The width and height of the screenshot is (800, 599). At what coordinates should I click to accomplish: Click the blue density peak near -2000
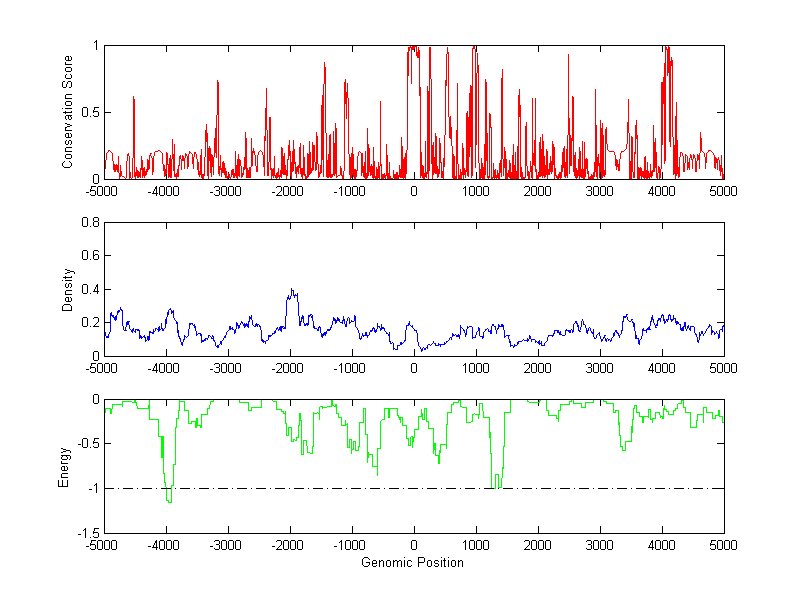[x=292, y=291]
